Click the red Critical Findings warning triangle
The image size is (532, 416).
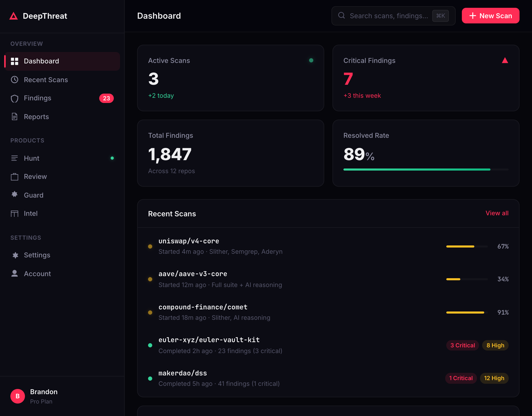point(505,61)
